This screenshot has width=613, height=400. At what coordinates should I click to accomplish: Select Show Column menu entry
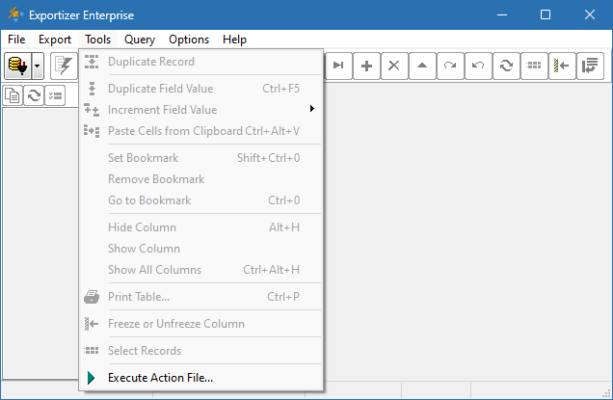coord(201,249)
